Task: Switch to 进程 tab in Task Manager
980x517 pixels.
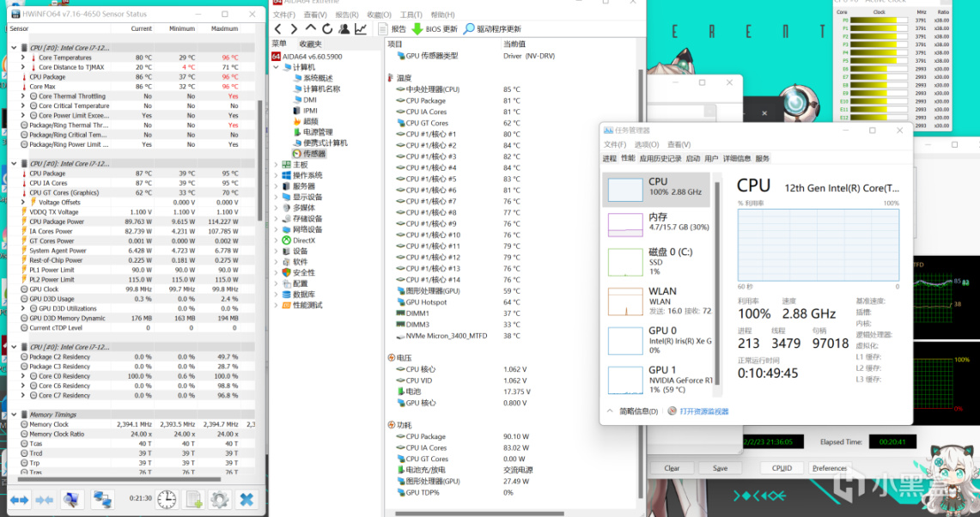Action: [609, 158]
